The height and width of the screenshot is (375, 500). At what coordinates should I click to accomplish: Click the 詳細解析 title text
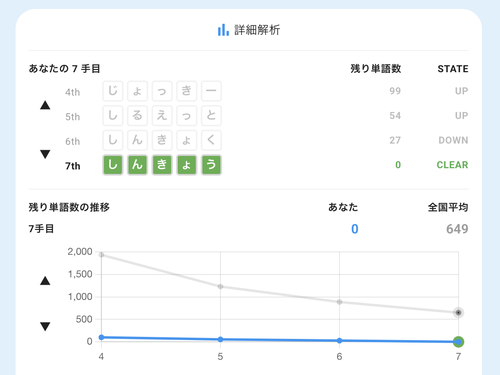pyautogui.click(x=257, y=30)
